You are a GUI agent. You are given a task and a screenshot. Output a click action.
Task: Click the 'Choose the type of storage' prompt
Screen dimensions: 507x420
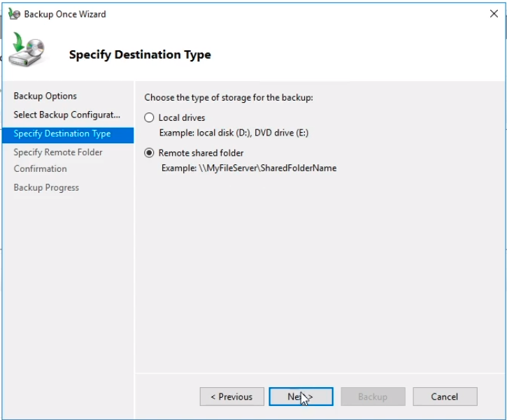(229, 98)
